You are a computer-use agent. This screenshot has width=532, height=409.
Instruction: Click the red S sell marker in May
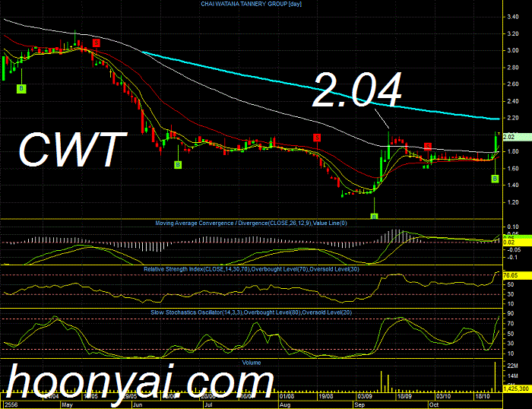[x=97, y=43]
